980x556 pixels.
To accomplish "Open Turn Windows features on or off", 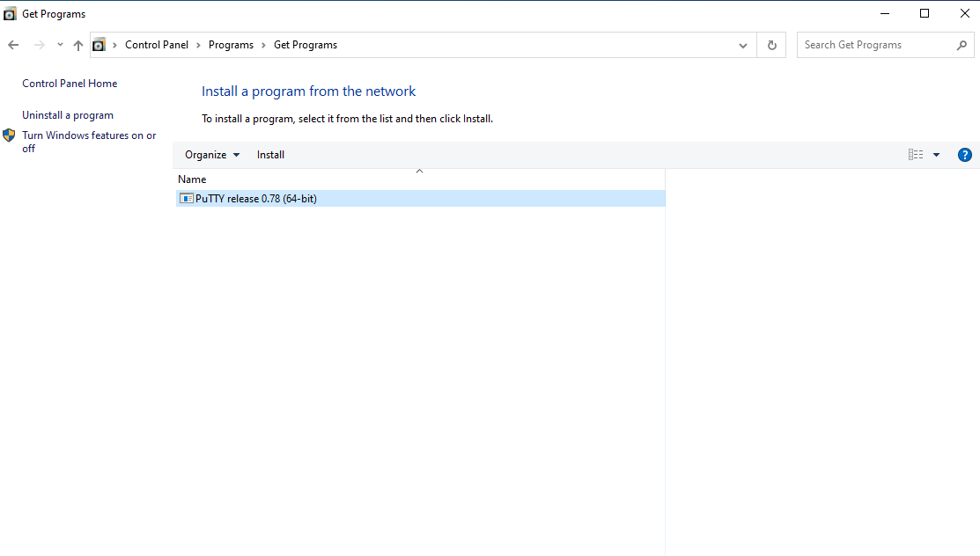I will [x=89, y=142].
